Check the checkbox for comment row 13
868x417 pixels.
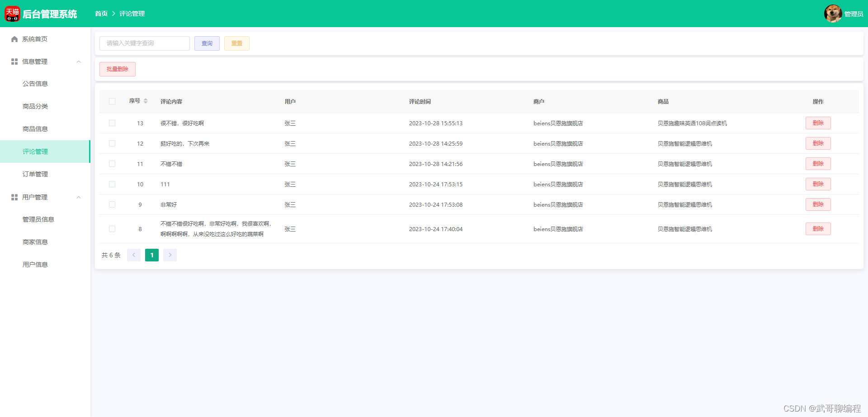tap(112, 123)
